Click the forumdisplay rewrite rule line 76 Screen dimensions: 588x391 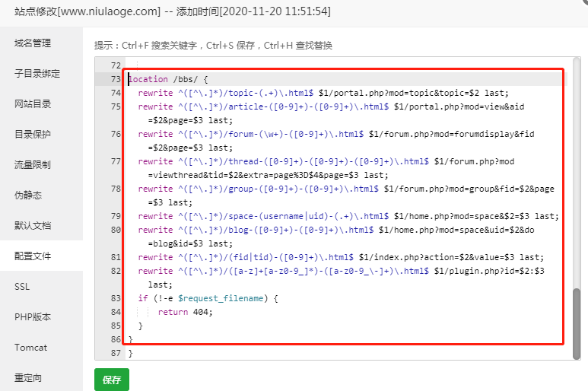336,141
